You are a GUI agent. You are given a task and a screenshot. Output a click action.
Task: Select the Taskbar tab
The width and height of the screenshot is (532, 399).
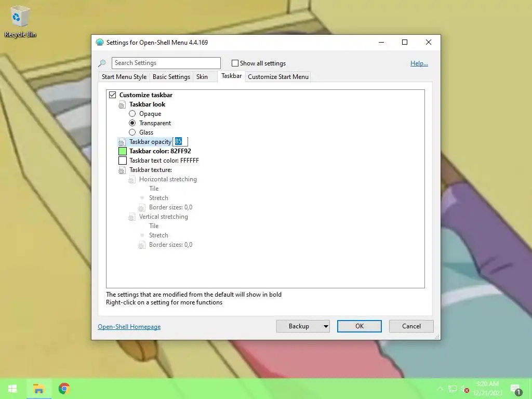click(x=231, y=76)
